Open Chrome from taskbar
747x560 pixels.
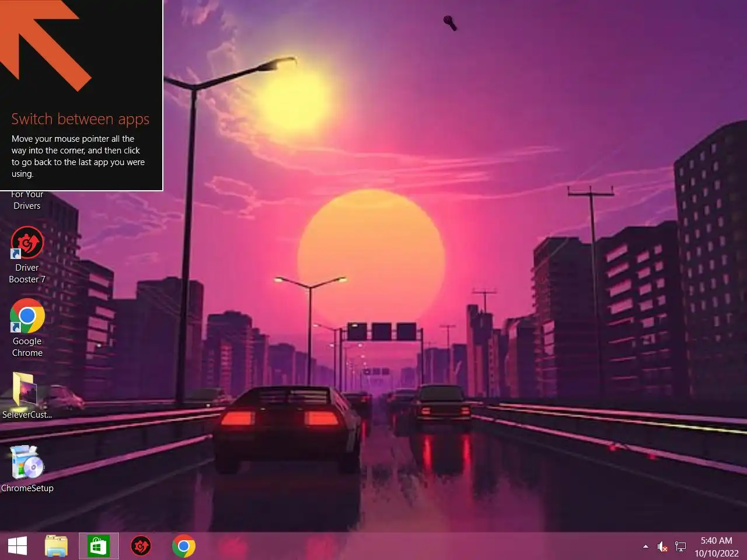point(183,546)
